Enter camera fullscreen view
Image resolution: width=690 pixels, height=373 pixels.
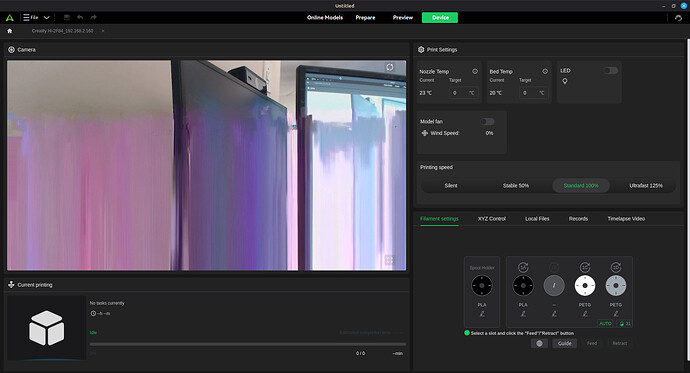pos(389,260)
